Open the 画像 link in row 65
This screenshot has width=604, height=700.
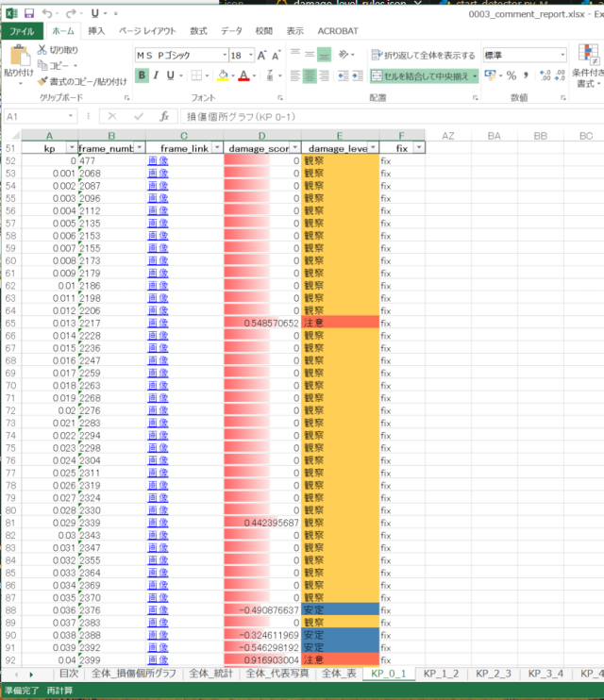tap(158, 322)
